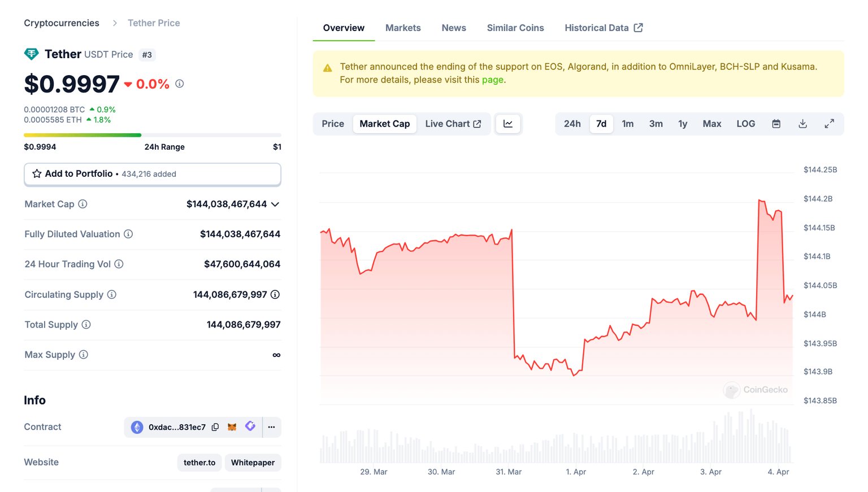Switch the chart type via line-chart icon

click(507, 123)
